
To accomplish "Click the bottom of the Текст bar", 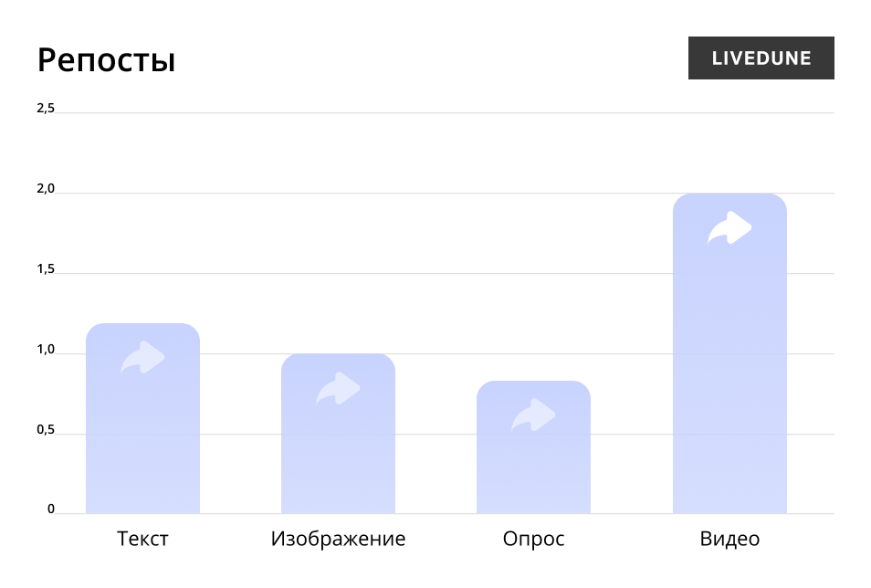I will pos(142,493).
